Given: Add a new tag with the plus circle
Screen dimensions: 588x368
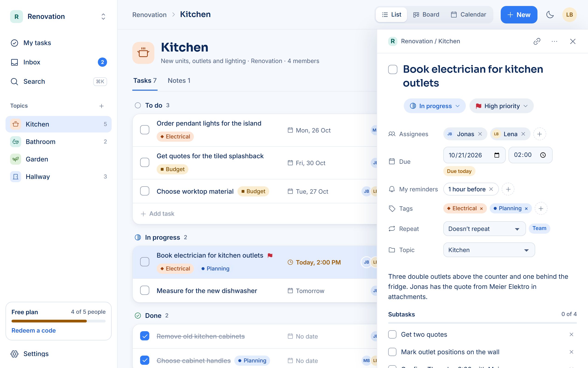Looking at the screenshot, I should coord(541,209).
